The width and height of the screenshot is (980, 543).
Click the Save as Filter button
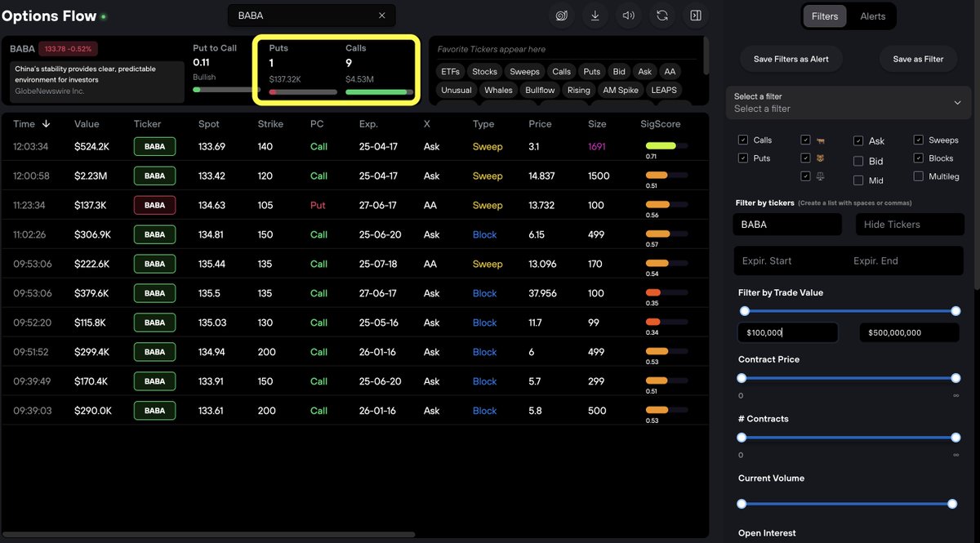(918, 59)
